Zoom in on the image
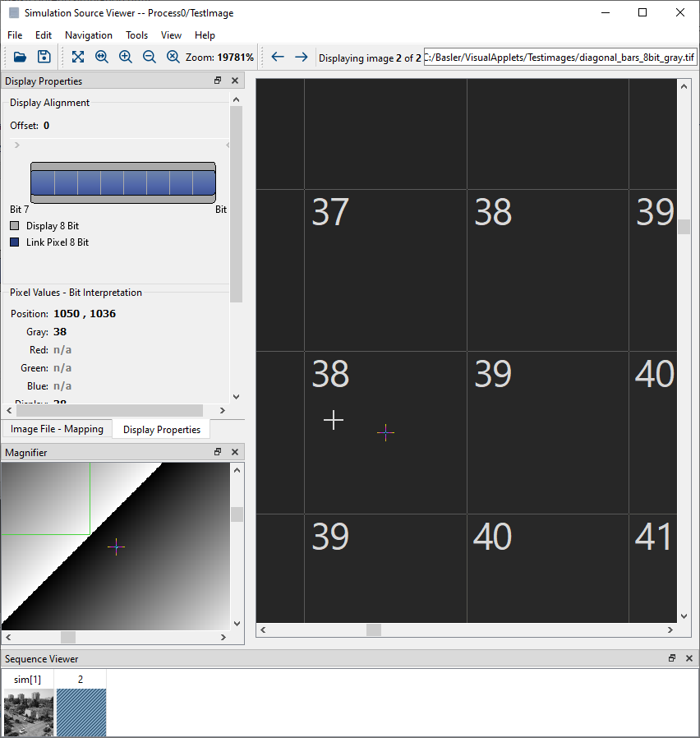700x738 pixels. [125, 57]
